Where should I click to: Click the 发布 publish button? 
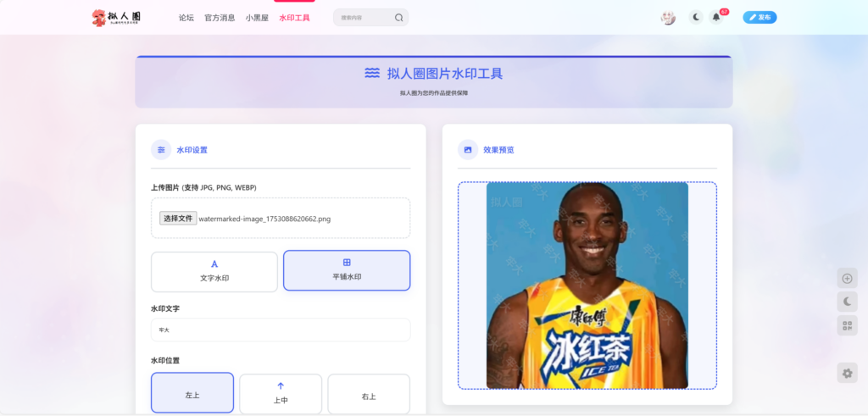click(x=759, y=17)
